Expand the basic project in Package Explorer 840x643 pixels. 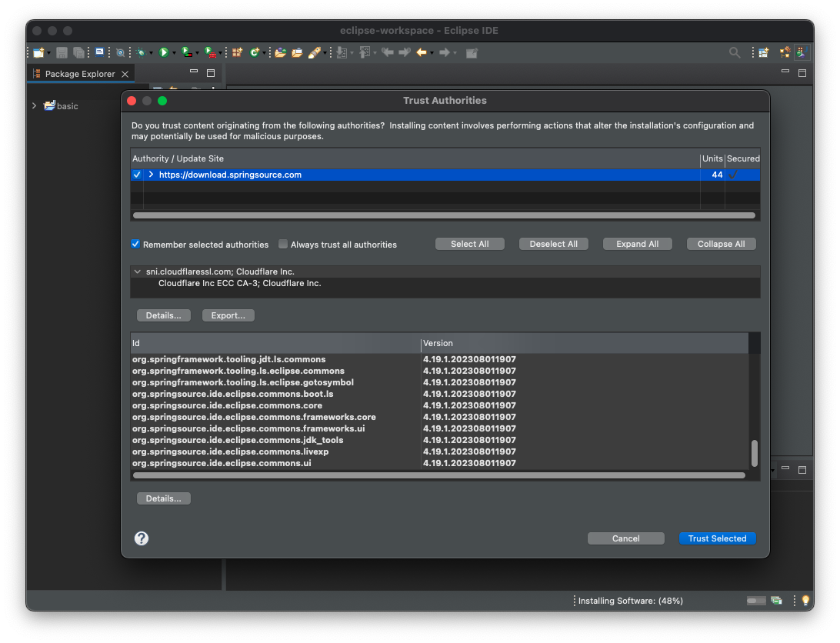pyautogui.click(x=35, y=106)
